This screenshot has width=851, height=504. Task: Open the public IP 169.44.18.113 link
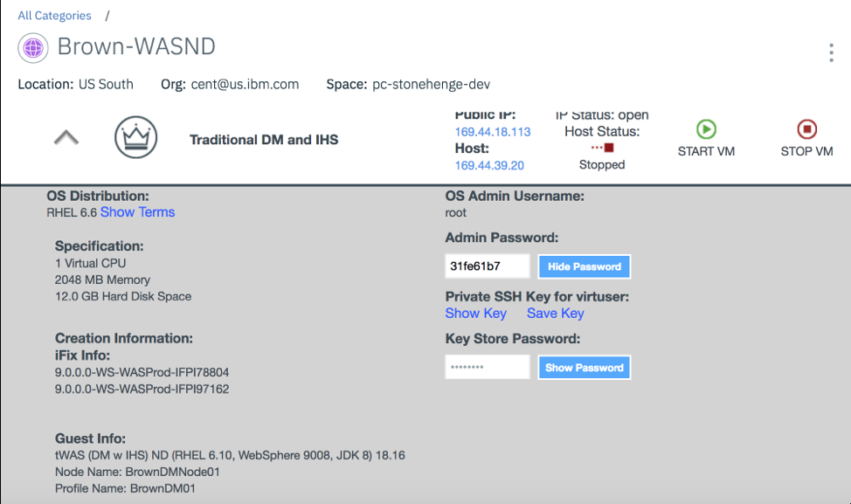tap(492, 132)
